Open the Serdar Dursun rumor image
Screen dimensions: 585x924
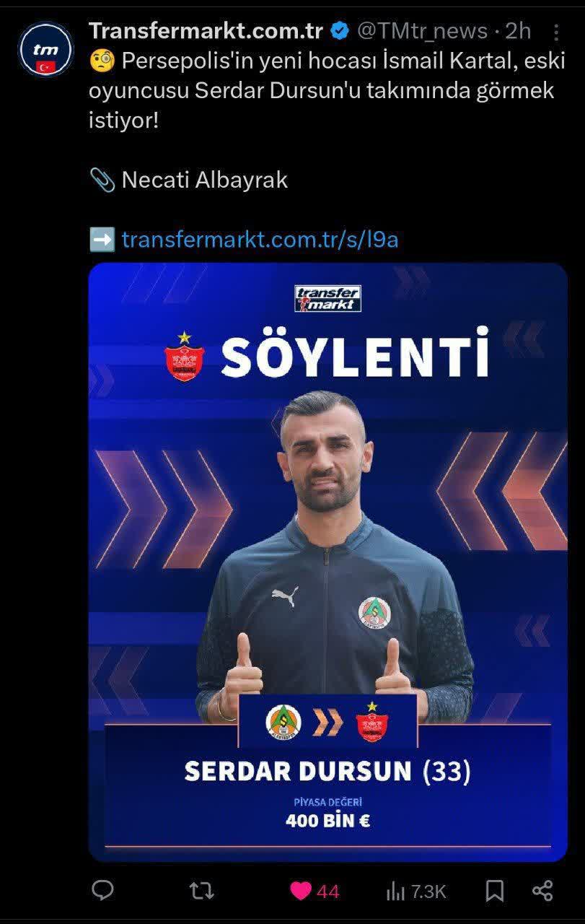click(x=328, y=562)
